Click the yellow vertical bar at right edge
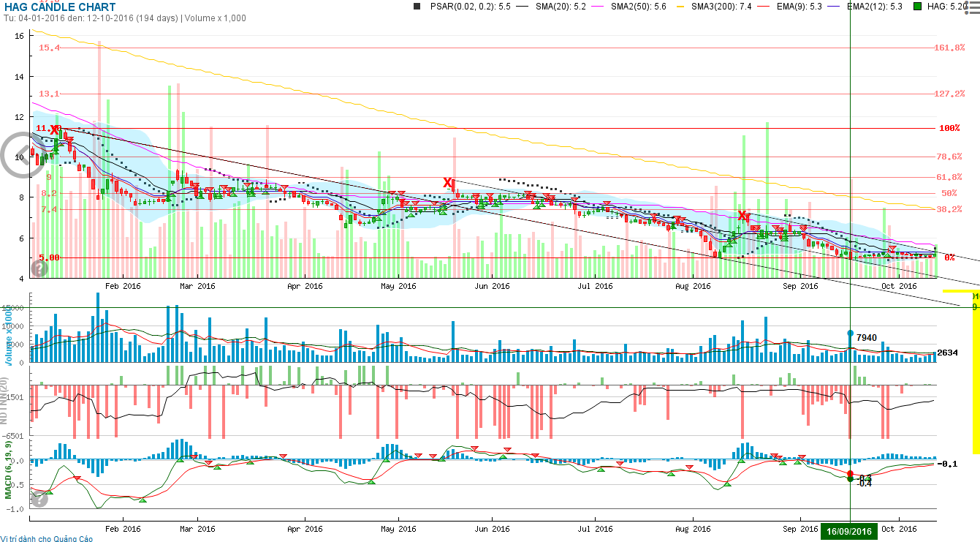This screenshot has width=980, height=542. (x=977, y=373)
